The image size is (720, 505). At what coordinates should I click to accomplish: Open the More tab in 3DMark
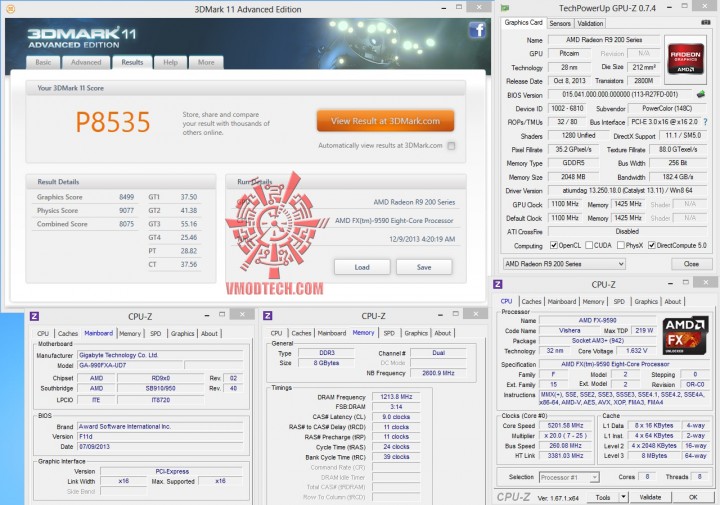tap(206, 62)
